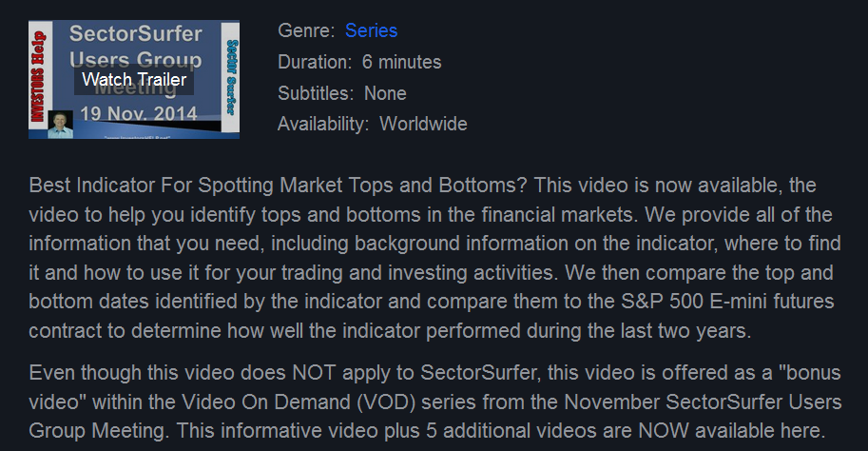Click the 6 minutes duration value
868x451 pixels.
point(401,62)
